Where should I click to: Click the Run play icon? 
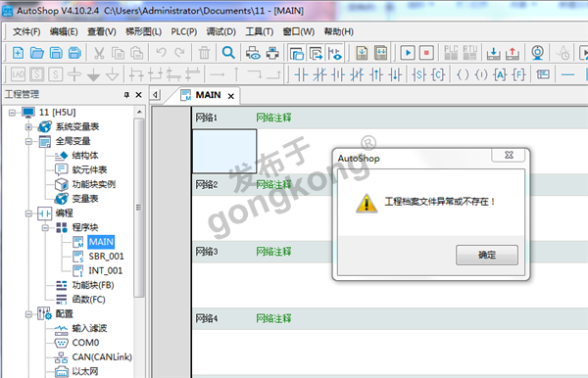[x=408, y=53]
